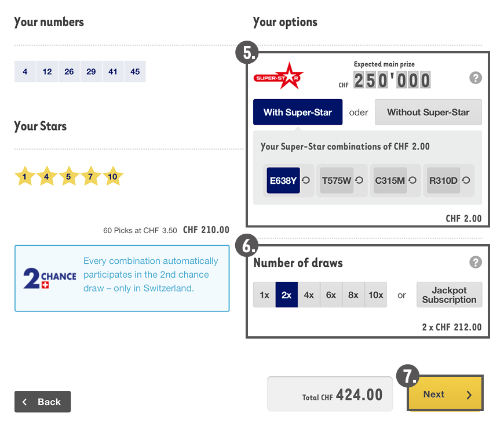This screenshot has height=425, width=504.
Task: Pick 6x draws option
Action: pos(331,295)
